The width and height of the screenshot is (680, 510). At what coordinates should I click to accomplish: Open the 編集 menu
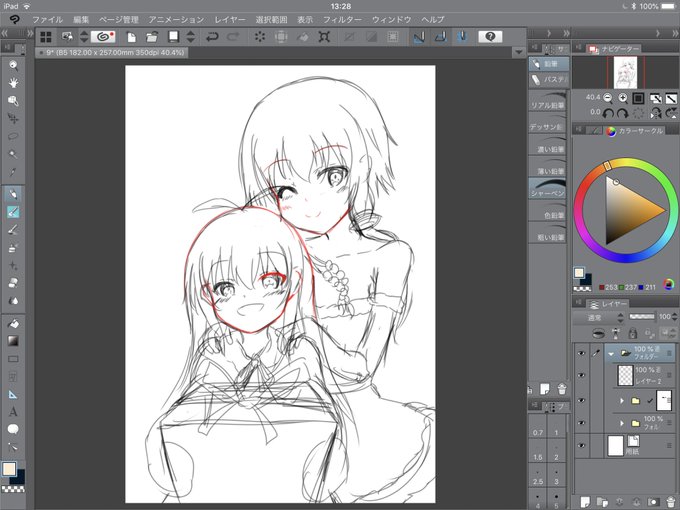[81, 20]
